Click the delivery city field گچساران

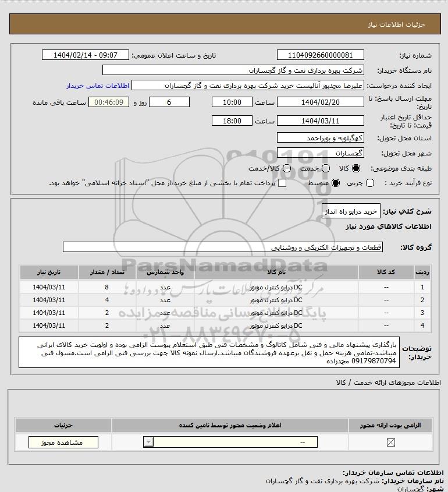click(321, 153)
